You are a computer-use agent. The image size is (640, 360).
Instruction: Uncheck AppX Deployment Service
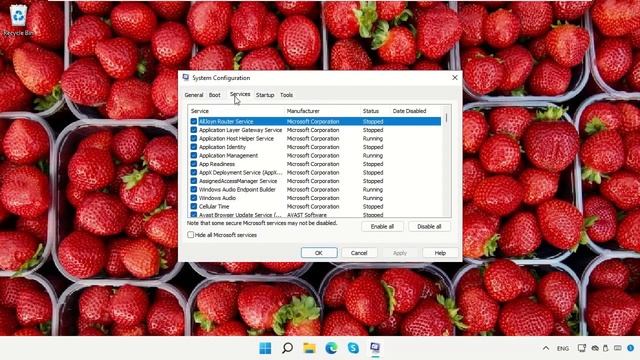tap(193, 172)
